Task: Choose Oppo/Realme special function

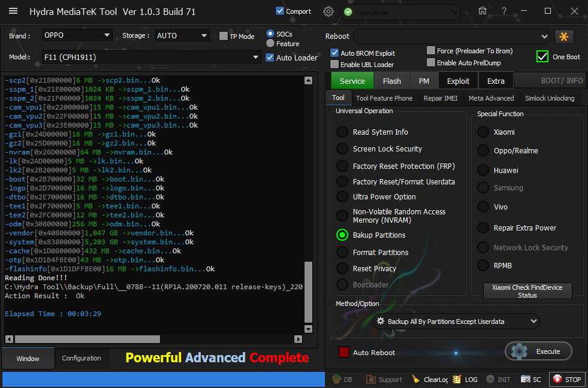Action: click(483, 150)
